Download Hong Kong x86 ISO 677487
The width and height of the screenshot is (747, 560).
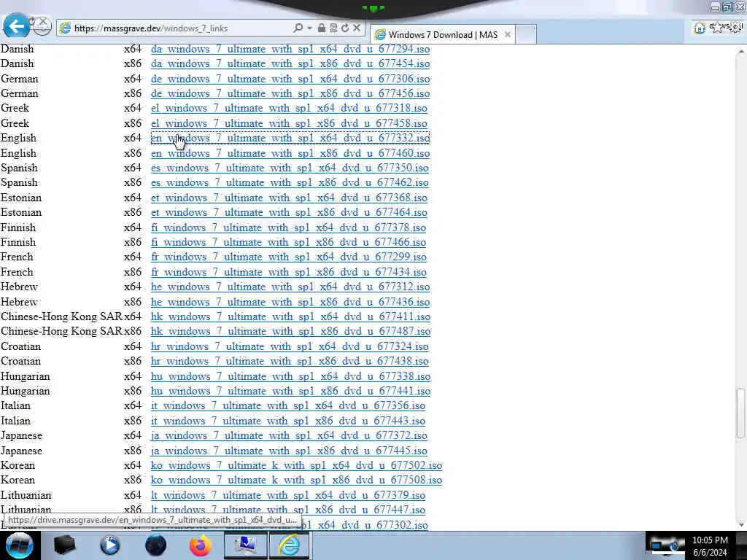[x=290, y=332]
